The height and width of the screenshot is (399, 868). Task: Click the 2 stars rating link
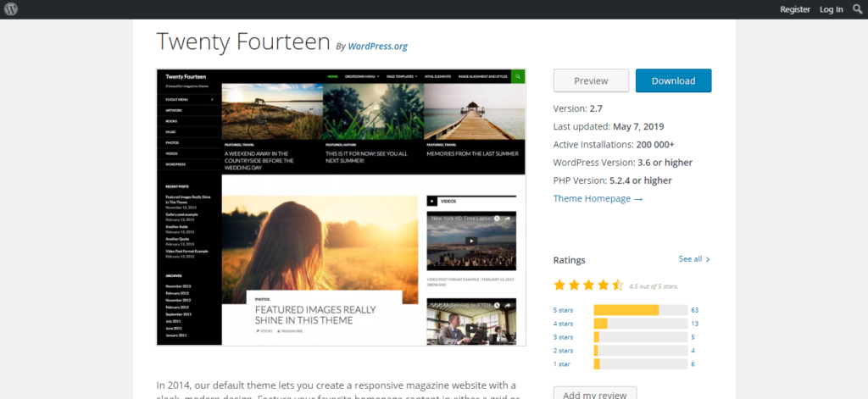[x=563, y=351]
